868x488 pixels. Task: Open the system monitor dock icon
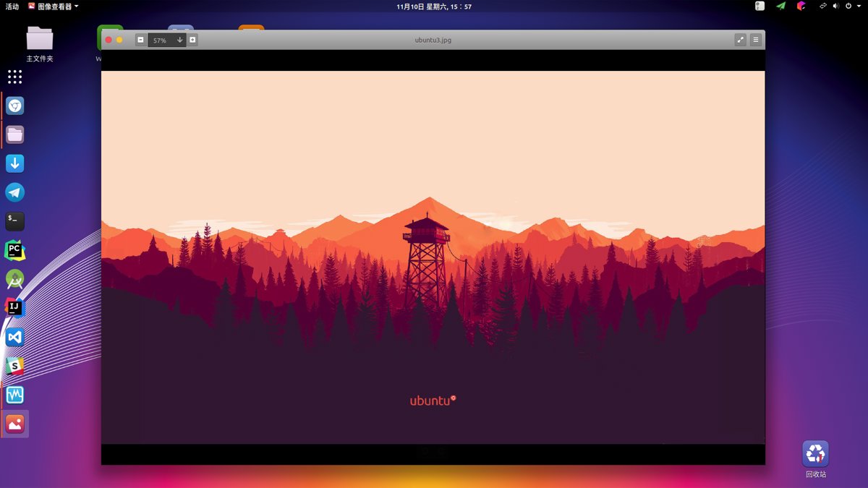click(x=15, y=395)
